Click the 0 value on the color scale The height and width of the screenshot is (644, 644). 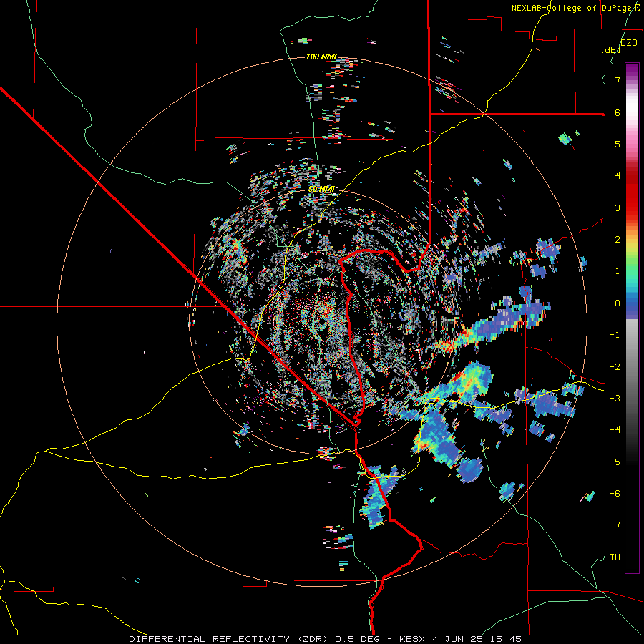618,303
